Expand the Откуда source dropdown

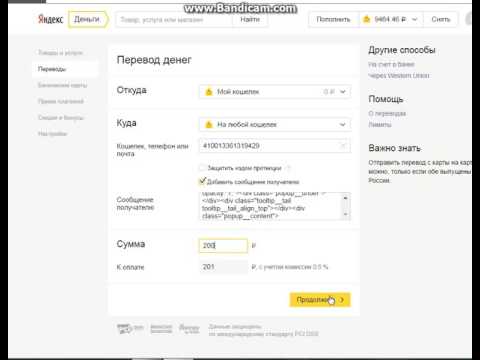pos(275,92)
